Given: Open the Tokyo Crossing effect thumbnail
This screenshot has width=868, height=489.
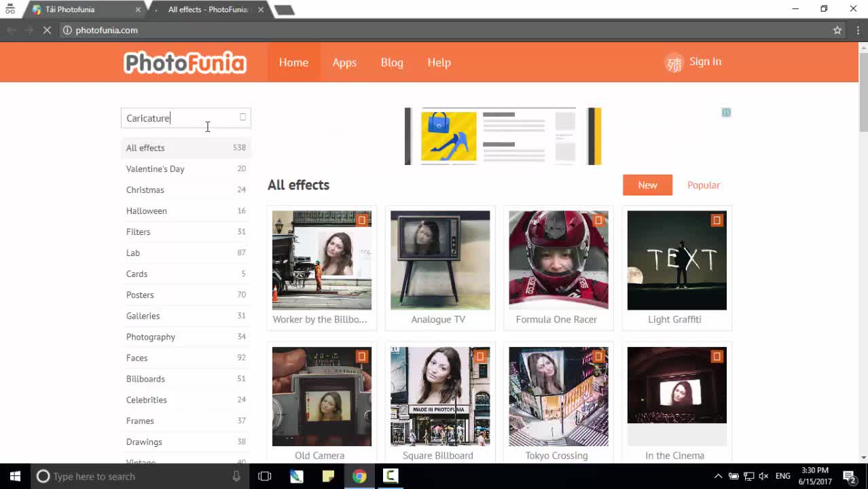Looking at the screenshot, I should [x=558, y=397].
